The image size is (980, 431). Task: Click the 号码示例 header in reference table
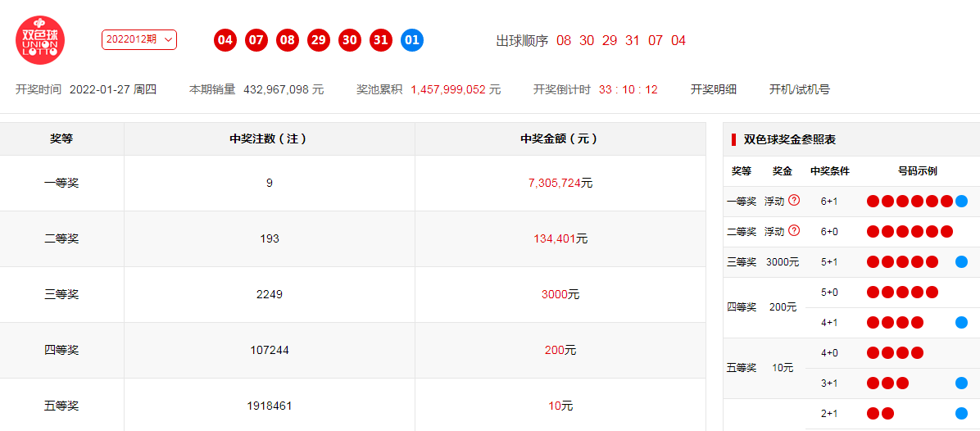(x=918, y=170)
